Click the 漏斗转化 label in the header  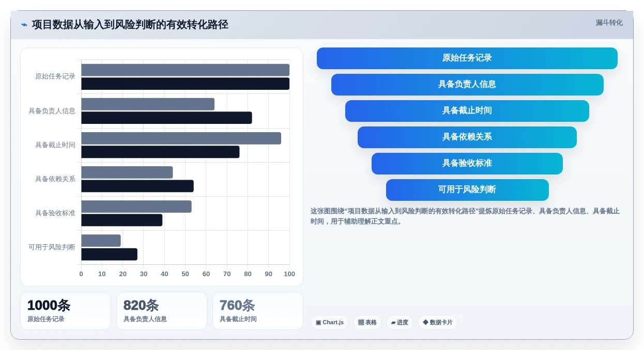(x=609, y=23)
